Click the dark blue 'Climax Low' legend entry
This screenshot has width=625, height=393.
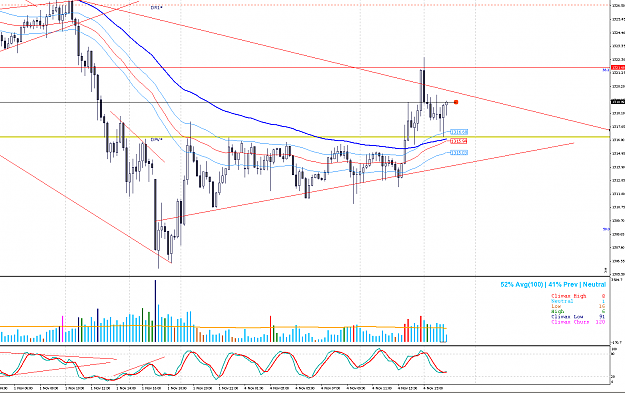point(567,317)
